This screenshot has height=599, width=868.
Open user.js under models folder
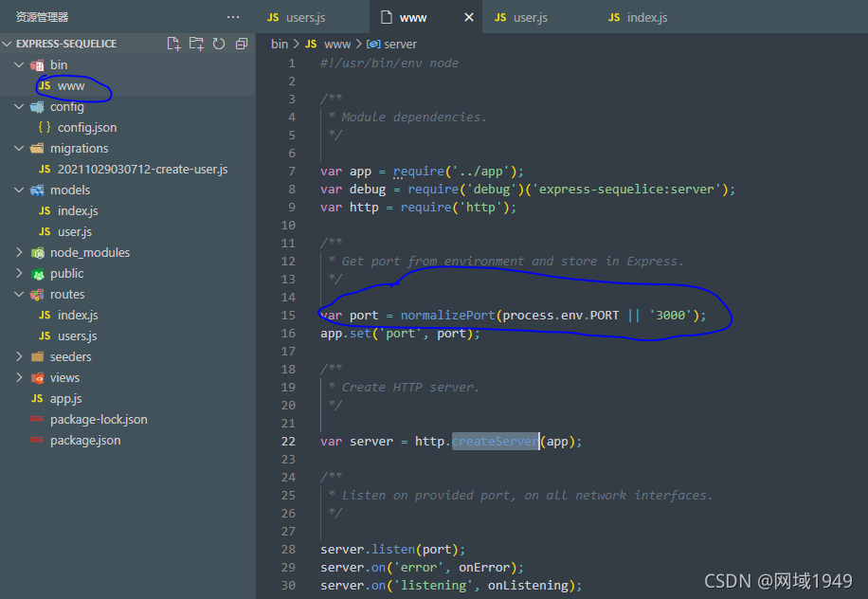tap(128, 232)
